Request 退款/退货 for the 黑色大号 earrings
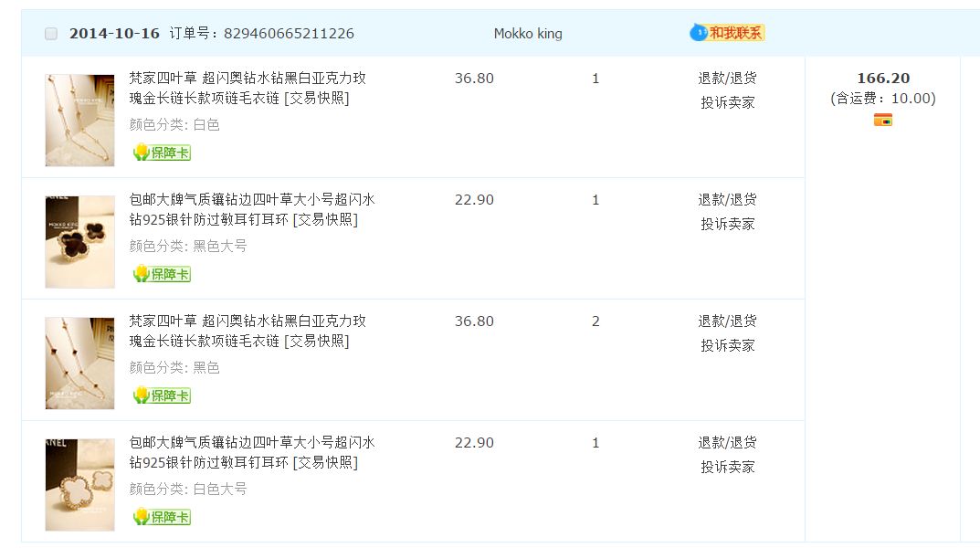Viewport: 980px width, 548px height. (727, 200)
